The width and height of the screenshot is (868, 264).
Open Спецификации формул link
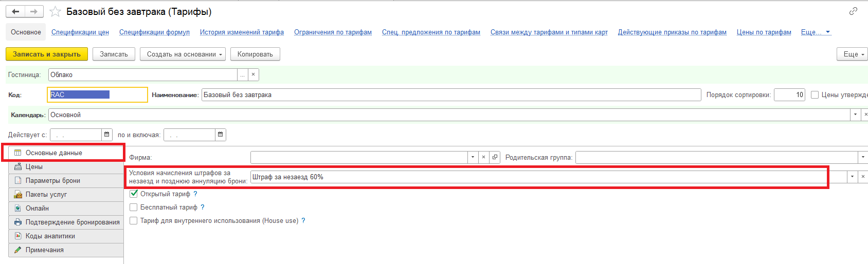pyautogui.click(x=154, y=32)
